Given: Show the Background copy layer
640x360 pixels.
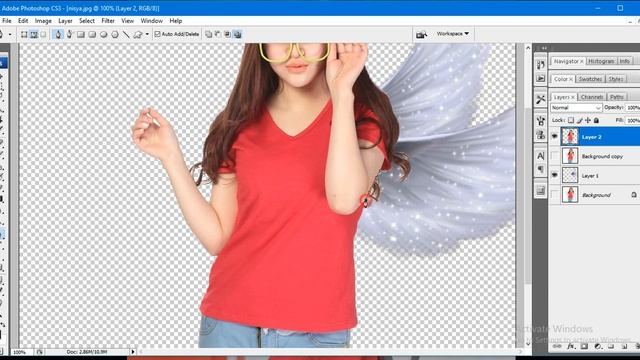Looking at the screenshot, I should click(x=554, y=156).
